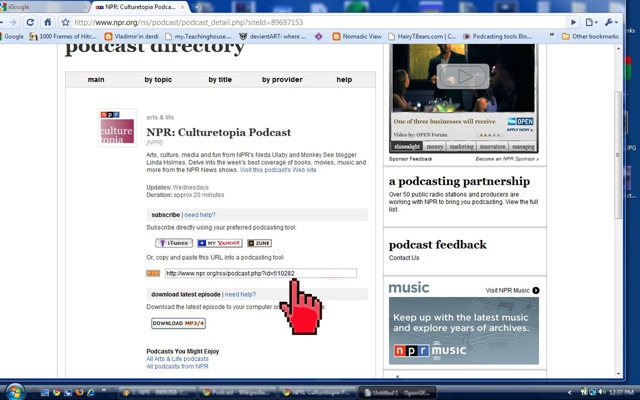Select the managing tab in the ad

[523, 147]
